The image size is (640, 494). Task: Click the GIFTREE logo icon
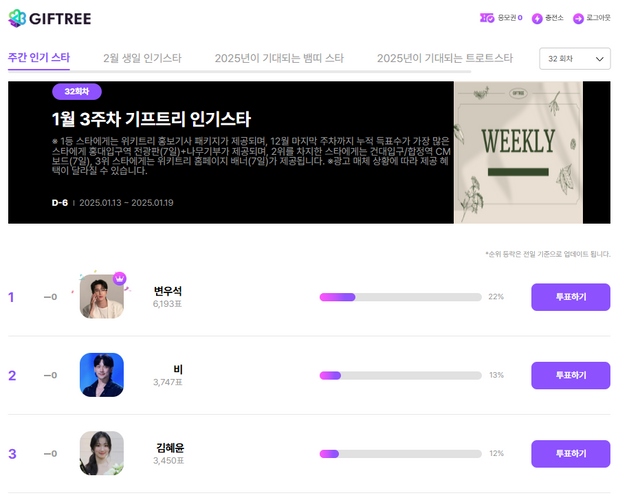(x=17, y=18)
